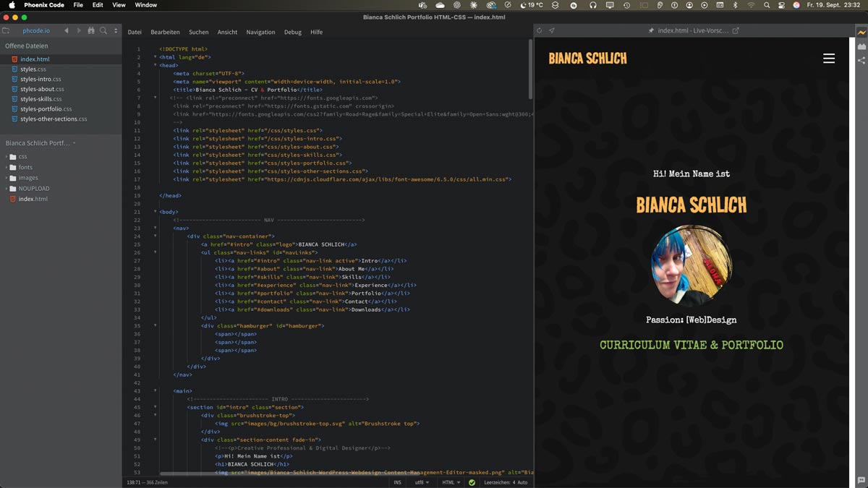
Task: Open the hamburger menu in the preview page
Action: 829,59
